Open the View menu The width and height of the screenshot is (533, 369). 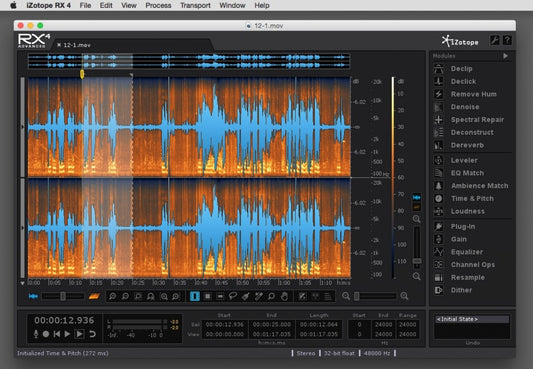click(x=129, y=5)
